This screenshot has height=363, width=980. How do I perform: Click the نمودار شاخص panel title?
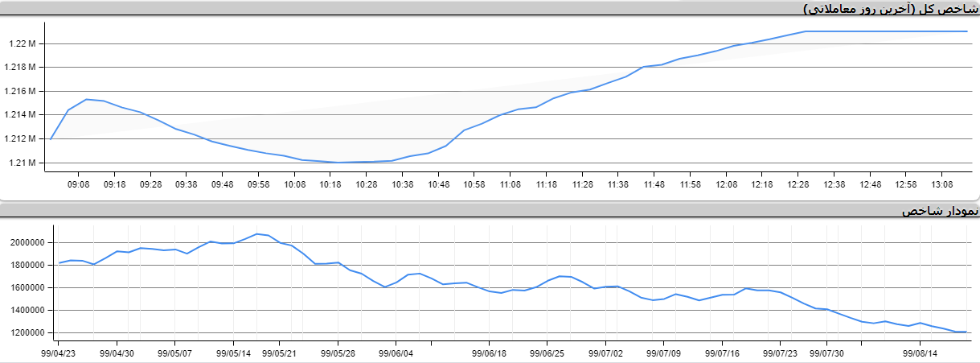[941, 211]
